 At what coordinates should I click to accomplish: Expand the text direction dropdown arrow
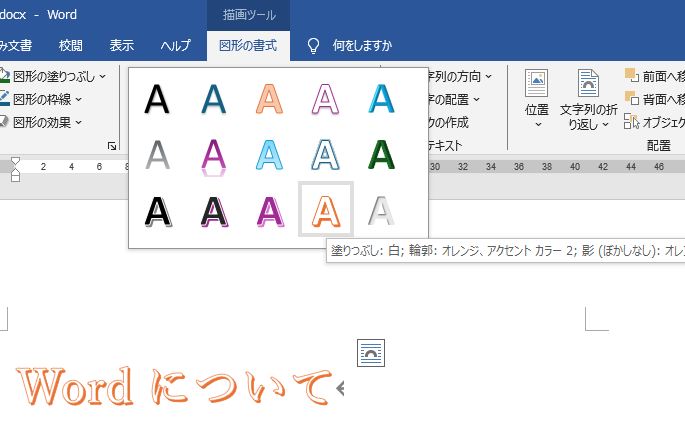click(488, 77)
